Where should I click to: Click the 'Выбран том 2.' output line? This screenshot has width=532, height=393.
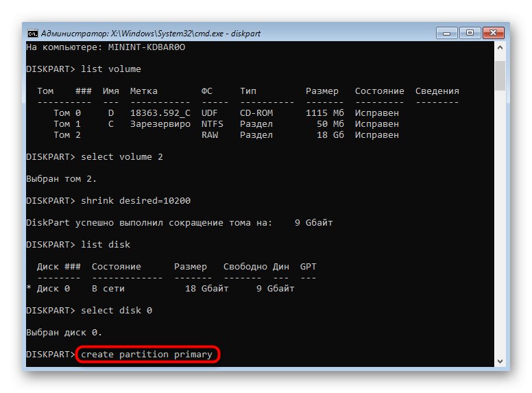click(62, 179)
